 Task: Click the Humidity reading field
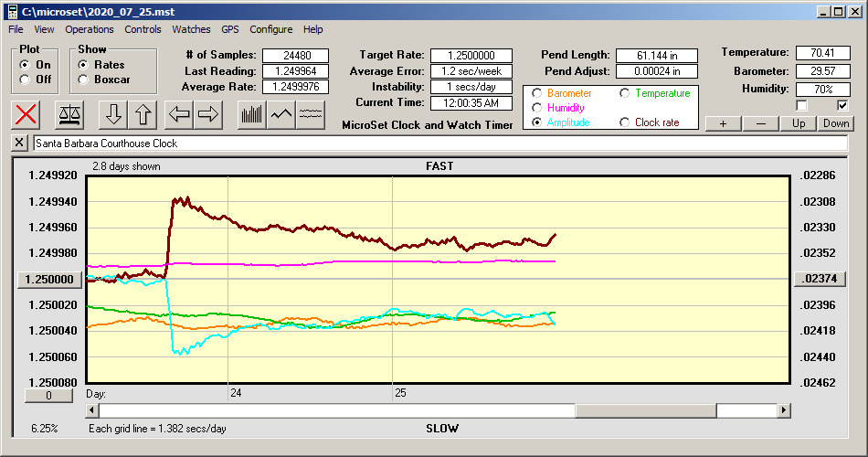(822, 90)
